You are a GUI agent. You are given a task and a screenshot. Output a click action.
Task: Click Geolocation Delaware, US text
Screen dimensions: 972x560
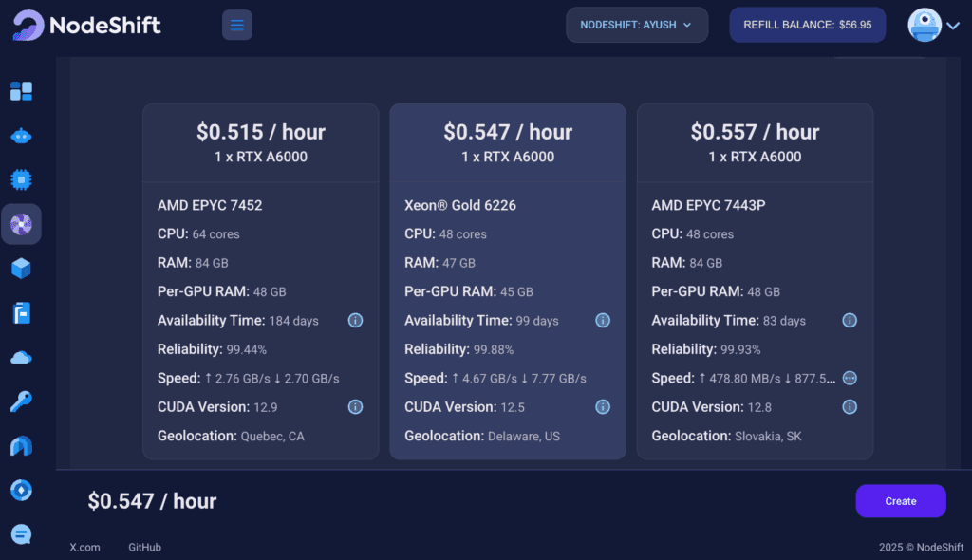(482, 436)
